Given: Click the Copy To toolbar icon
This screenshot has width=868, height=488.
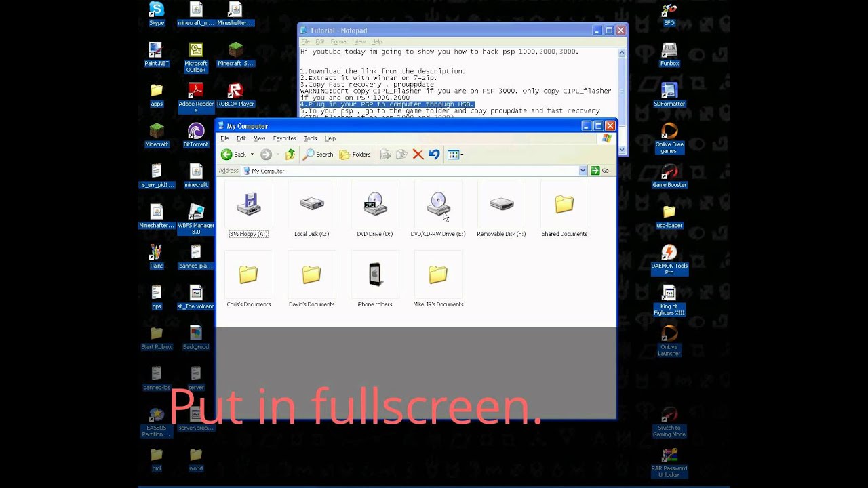Looking at the screenshot, I should click(401, 155).
